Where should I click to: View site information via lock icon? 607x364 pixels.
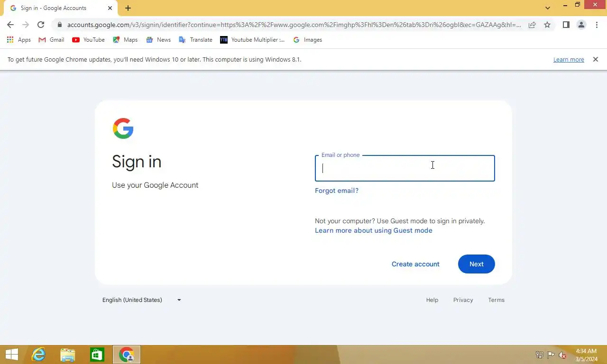click(59, 25)
